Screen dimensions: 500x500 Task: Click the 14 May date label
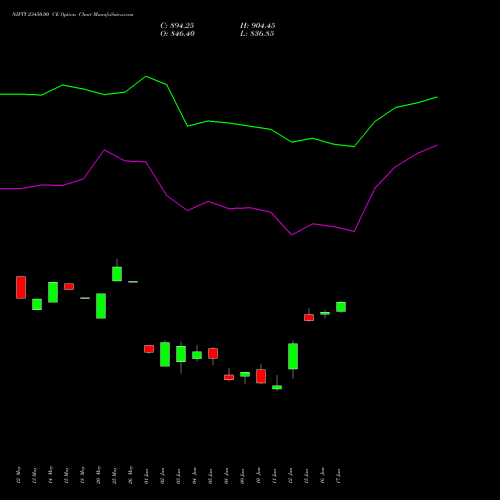point(50,475)
